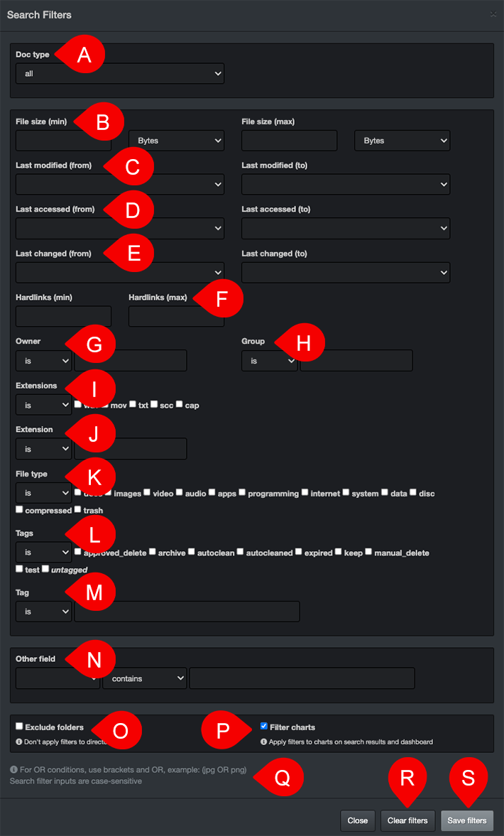504x836 pixels.
Task: Open the Tags "is" condition dropdown
Action: [43, 552]
